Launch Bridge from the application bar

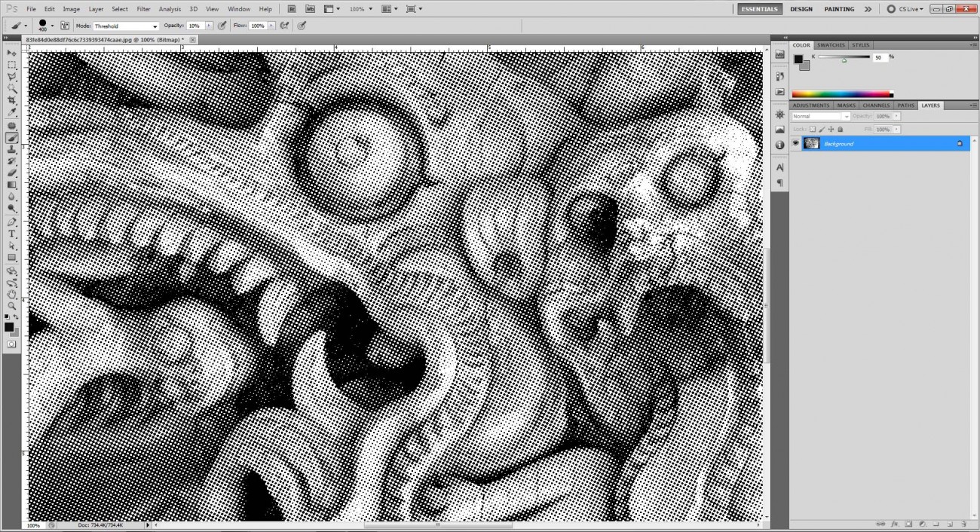tap(292, 9)
